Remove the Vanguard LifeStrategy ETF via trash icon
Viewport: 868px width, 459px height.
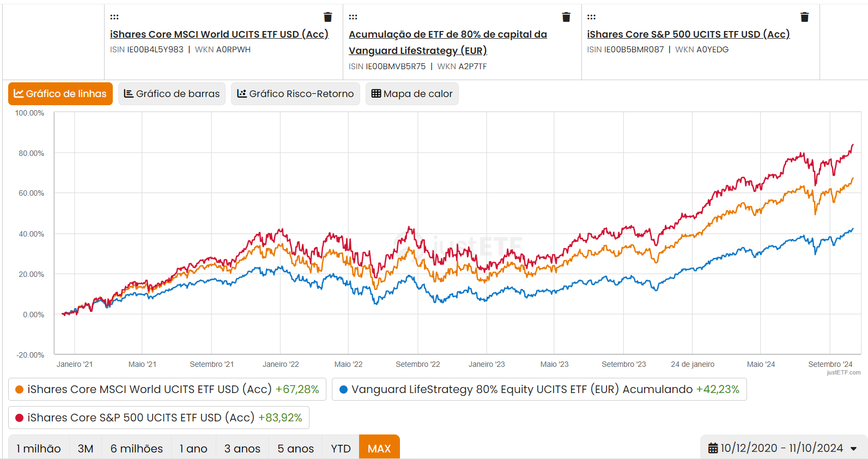click(566, 17)
